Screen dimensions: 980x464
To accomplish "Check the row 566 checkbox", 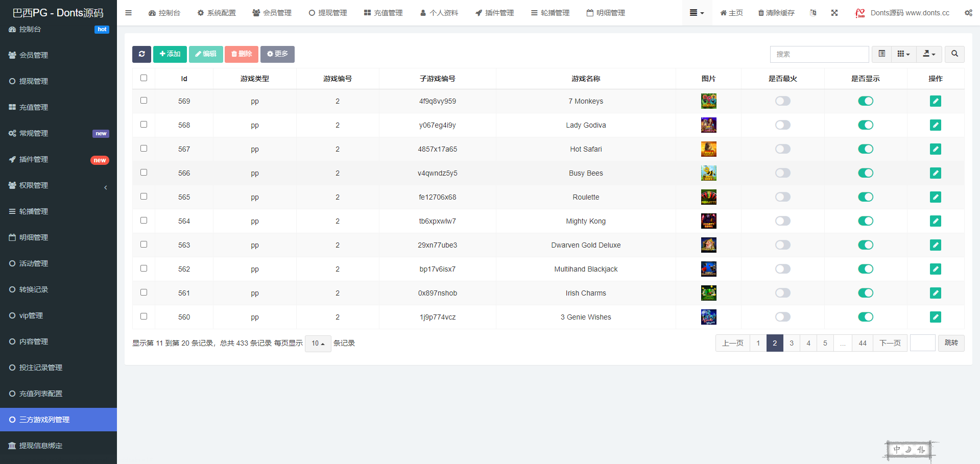I will [144, 173].
